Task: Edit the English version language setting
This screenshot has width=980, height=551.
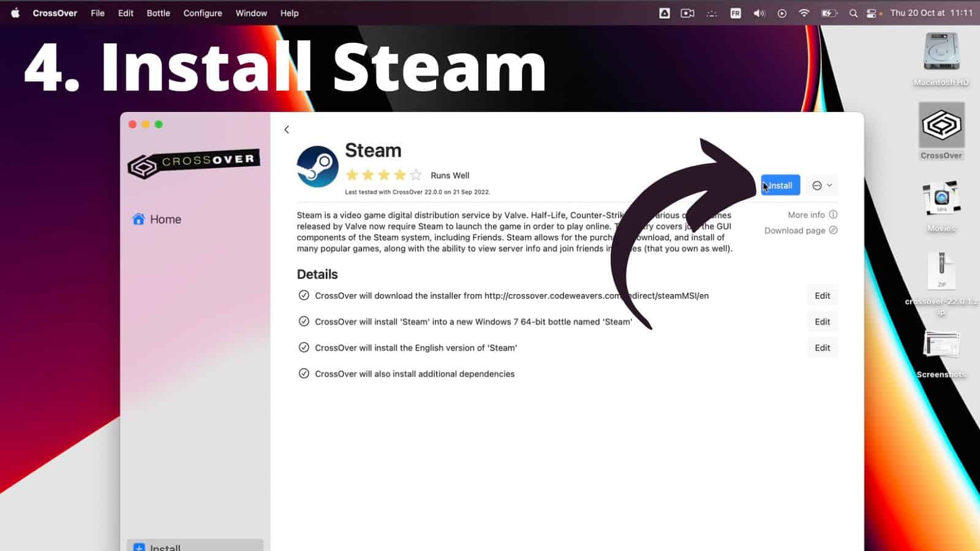Action: [822, 348]
